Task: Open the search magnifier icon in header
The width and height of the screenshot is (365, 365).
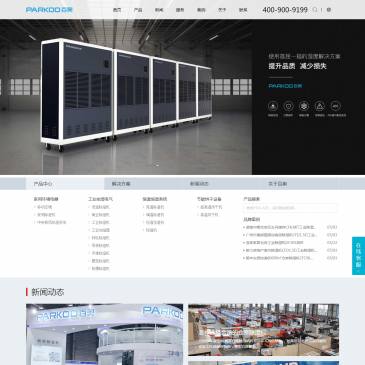Action: tap(315, 10)
